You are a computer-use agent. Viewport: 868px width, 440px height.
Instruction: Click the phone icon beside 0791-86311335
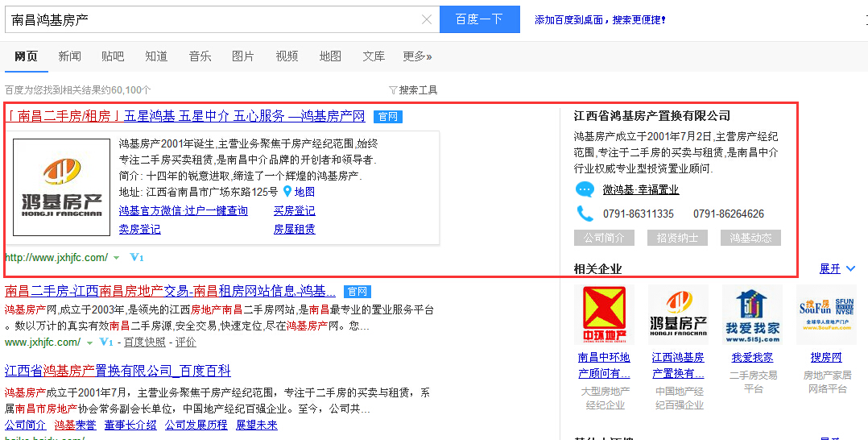(x=585, y=214)
